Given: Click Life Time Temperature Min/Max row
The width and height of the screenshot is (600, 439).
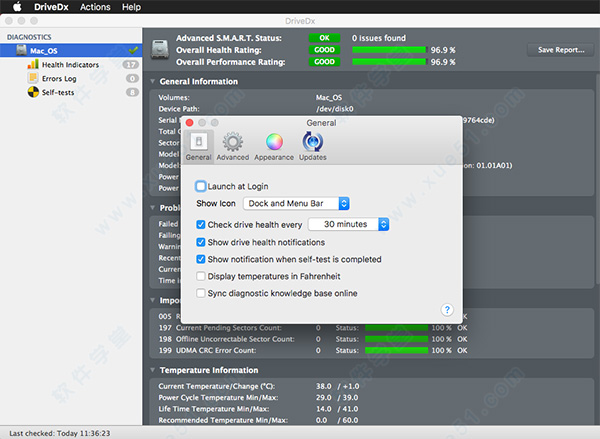Looking at the screenshot, I should pyautogui.click(x=258, y=409).
